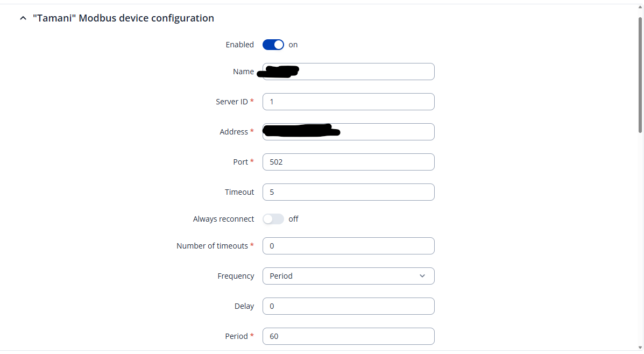The width and height of the screenshot is (644, 354).
Task: Click the Timeout field showing 5
Action: point(348,192)
